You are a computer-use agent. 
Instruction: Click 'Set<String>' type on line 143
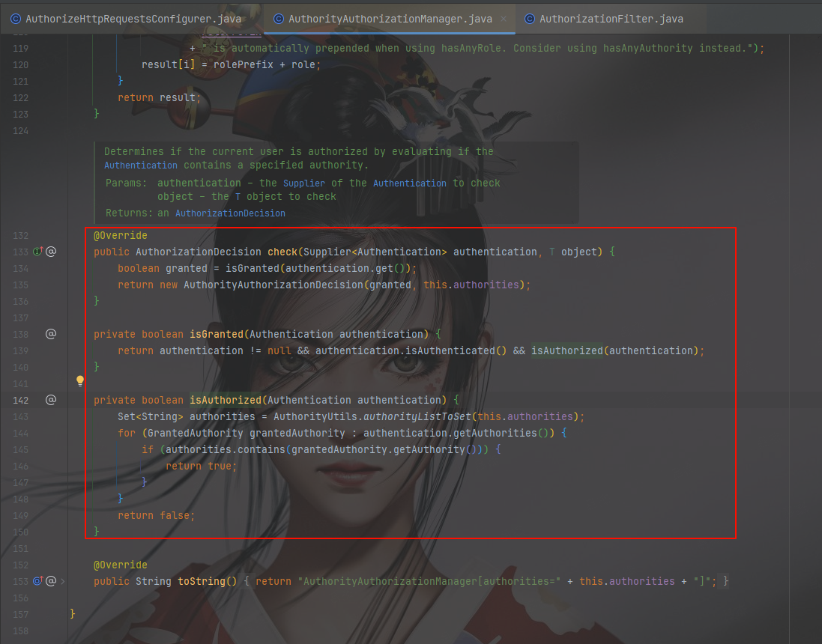coord(151,416)
